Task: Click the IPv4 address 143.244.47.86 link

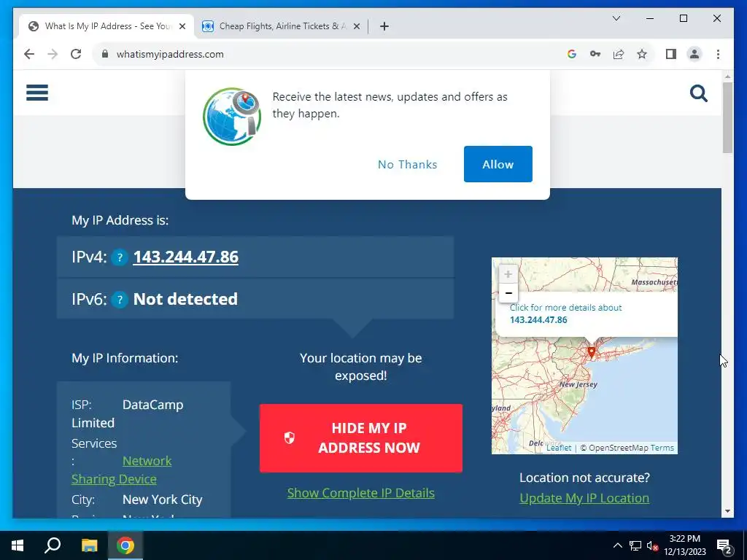Action: point(186,257)
